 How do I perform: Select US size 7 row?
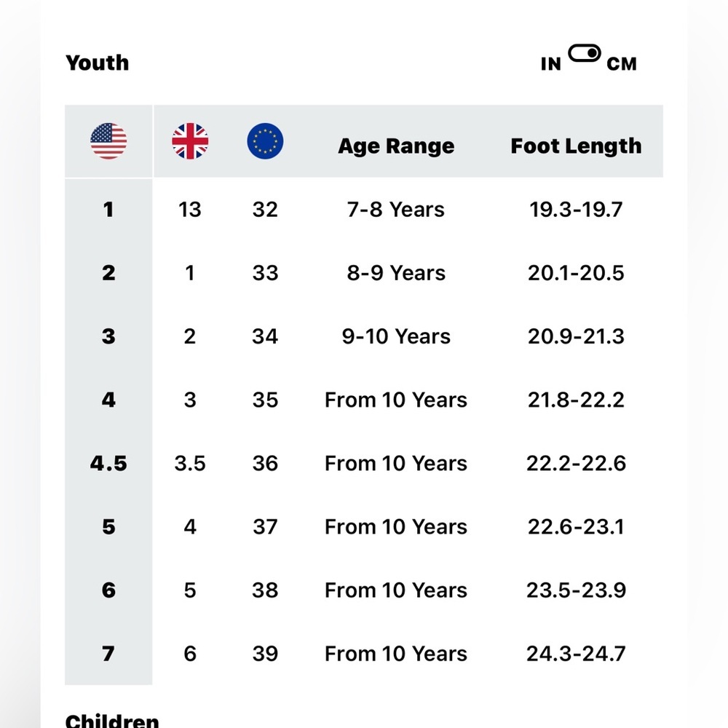pyautogui.click(x=108, y=653)
